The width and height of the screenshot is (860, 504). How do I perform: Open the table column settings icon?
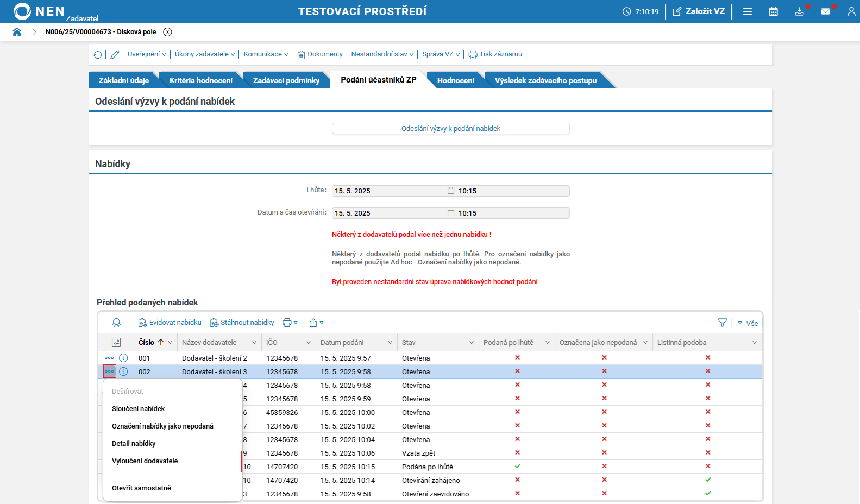pyautogui.click(x=116, y=342)
